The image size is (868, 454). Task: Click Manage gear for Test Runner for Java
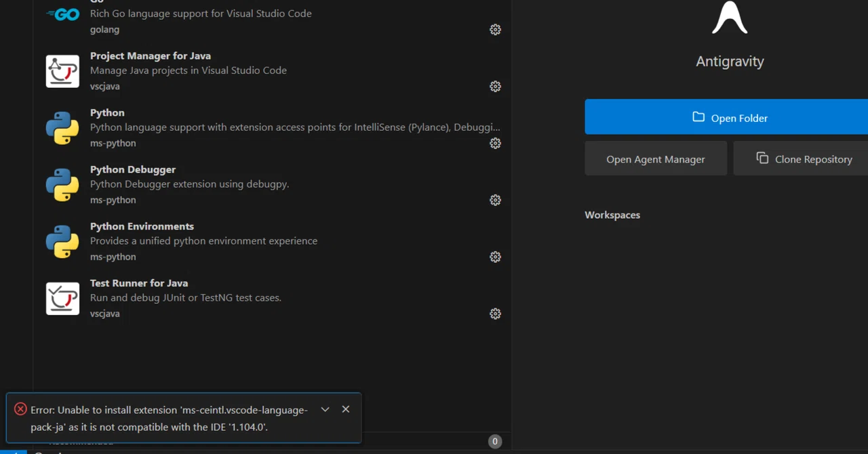point(495,314)
